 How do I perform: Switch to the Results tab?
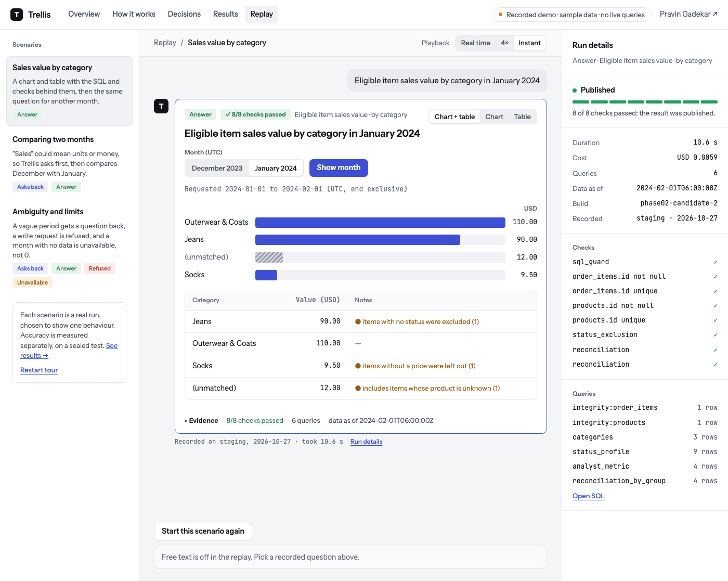[226, 14]
